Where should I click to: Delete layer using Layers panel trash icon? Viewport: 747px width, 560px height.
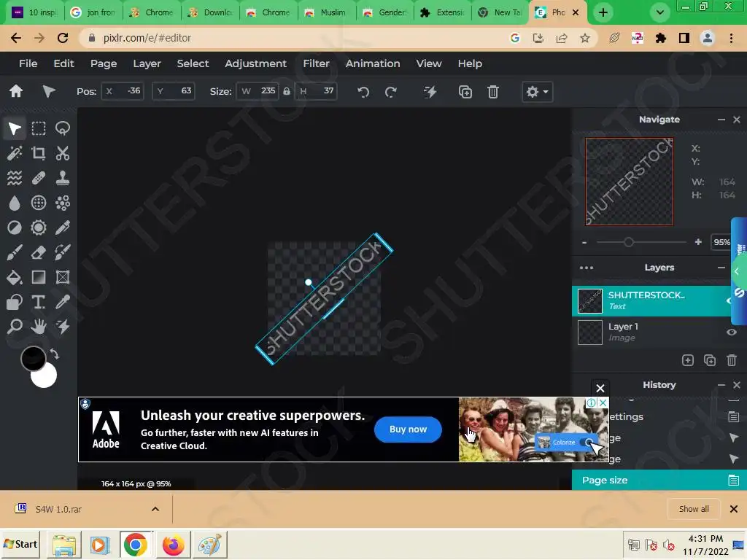coord(732,360)
